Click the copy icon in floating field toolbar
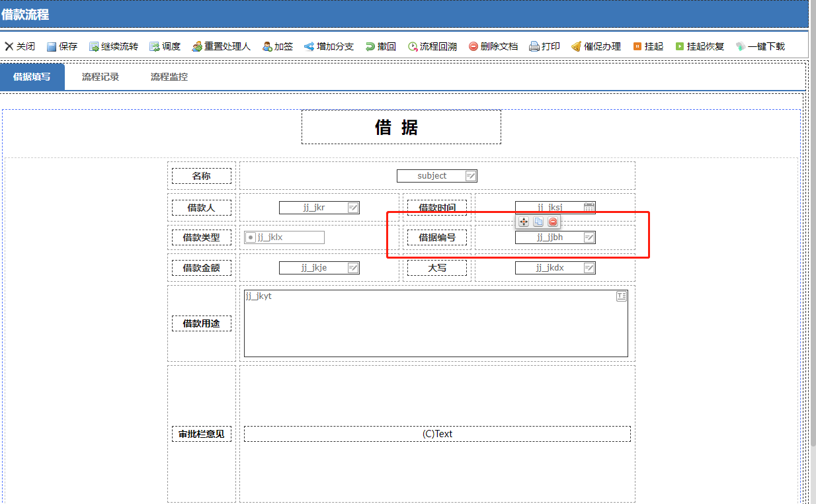Screen dimensions: 816x504 (538, 222)
